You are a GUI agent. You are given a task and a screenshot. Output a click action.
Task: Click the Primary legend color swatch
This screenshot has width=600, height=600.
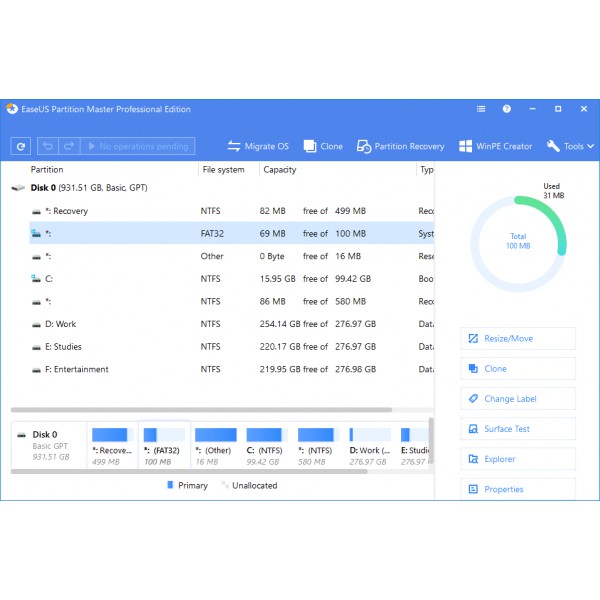(170, 485)
